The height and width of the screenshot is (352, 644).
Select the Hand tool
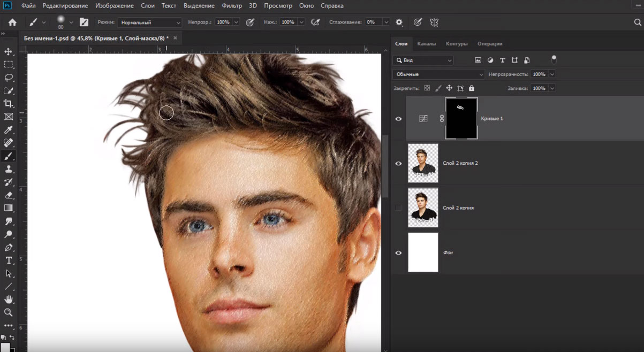point(9,300)
